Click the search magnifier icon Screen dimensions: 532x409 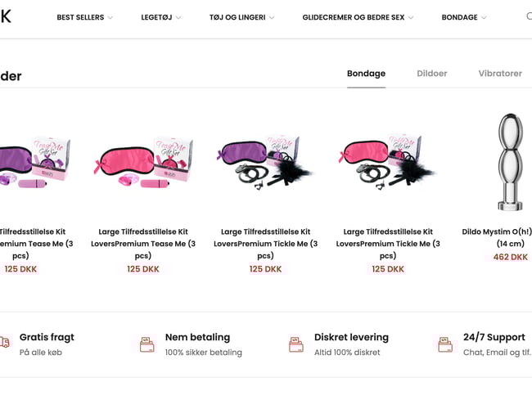coord(529,16)
